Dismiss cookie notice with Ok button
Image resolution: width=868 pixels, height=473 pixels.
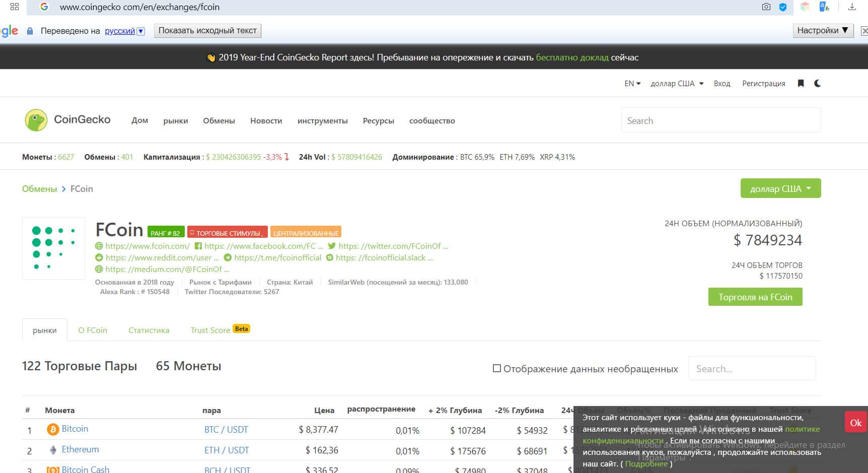click(x=855, y=423)
